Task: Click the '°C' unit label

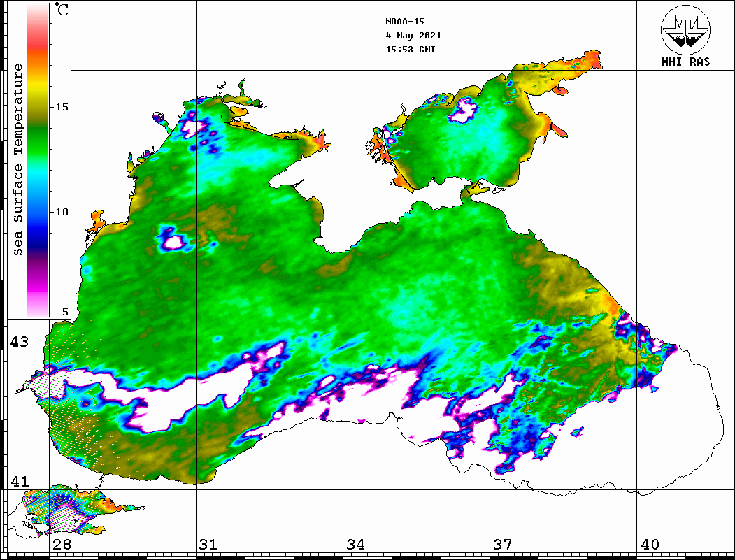Action: coord(61,9)
